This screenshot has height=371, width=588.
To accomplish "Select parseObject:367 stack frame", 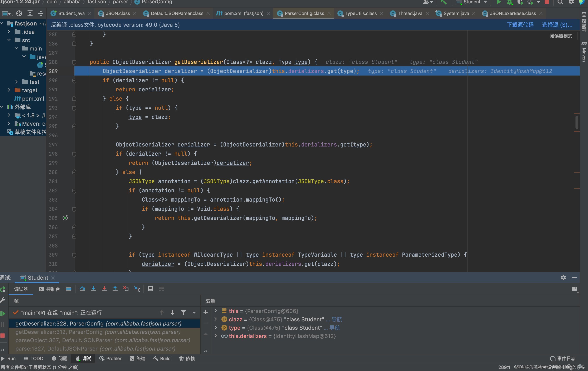I will coord(103,340).
